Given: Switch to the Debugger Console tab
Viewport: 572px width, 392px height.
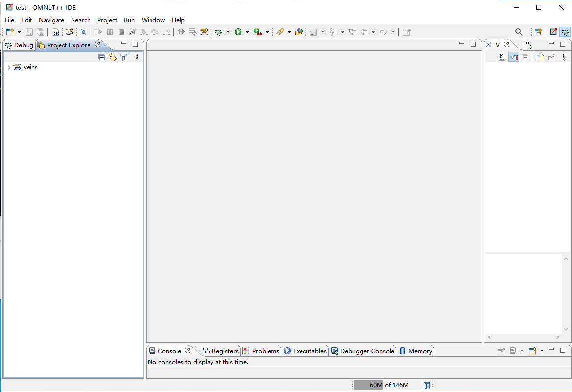Looking at the screenshot, I should pyautogui.click(x=362, y=351).
